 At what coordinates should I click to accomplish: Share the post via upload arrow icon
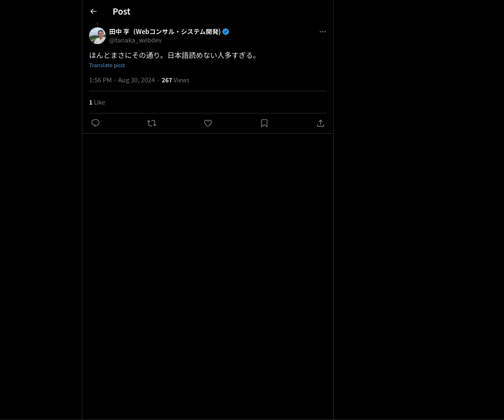click(320, 123)
